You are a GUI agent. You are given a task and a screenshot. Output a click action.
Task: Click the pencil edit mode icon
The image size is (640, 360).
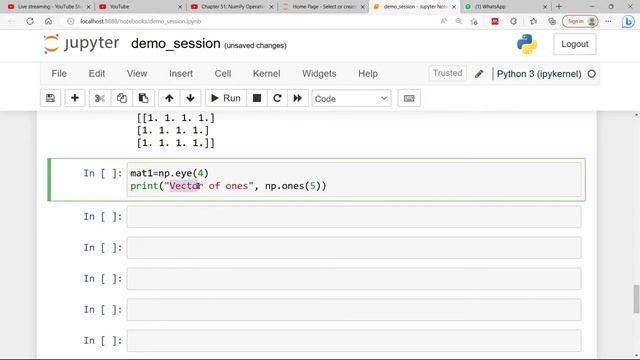tap(479, 74)
